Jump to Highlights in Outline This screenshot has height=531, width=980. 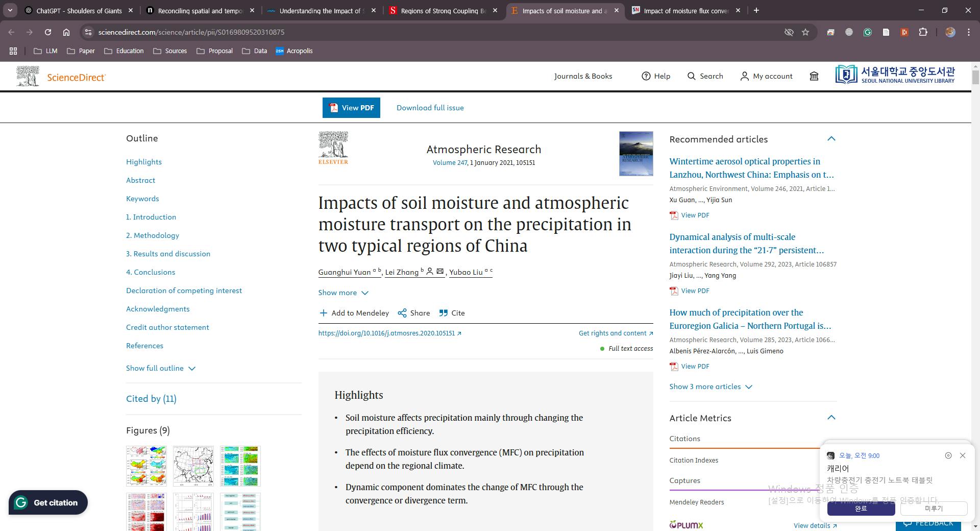click(144, 162)
